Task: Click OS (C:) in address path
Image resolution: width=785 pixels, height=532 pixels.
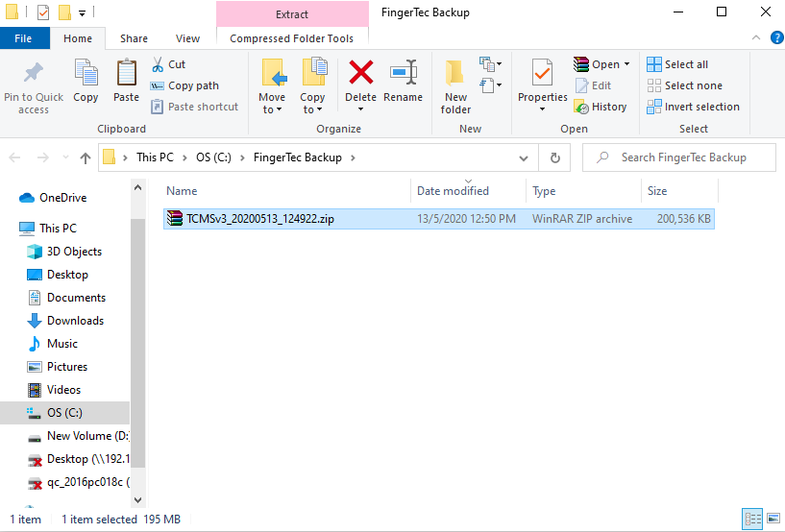Action: coord(213,157)
